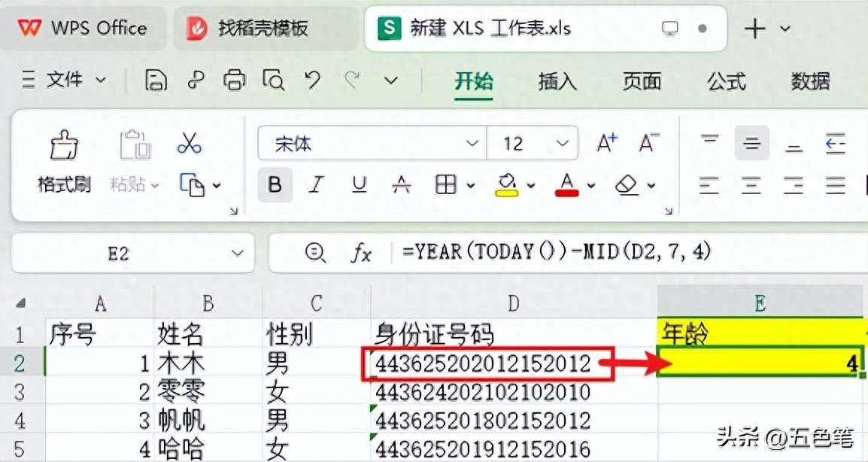Switch to the 插入 (Insert) tab
This screenshot has height=462, width=868.
[557, 81]
